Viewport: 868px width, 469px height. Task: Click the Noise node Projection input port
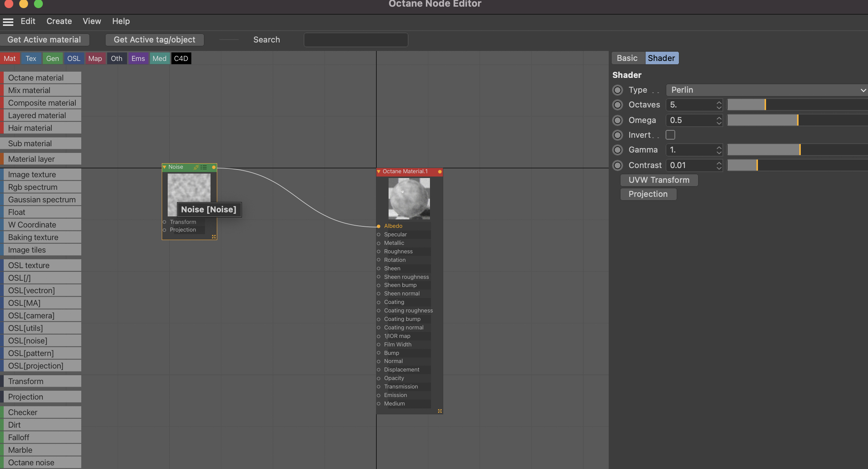click(x=164, y=230)
